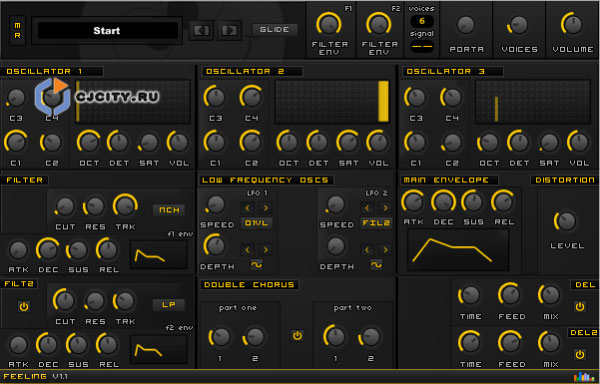Screen dimensions: 600x384
Task: Click the master VOLUME knob
Action: point(572,24)
